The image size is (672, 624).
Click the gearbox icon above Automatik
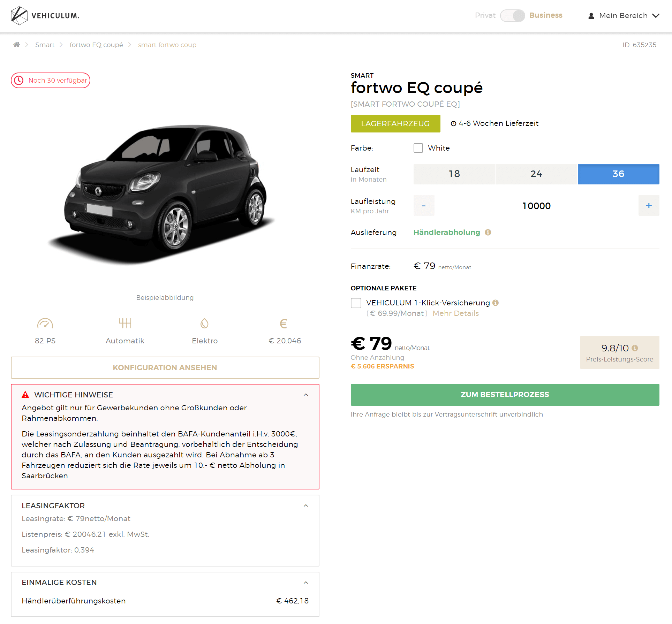[x=125, y=324]
